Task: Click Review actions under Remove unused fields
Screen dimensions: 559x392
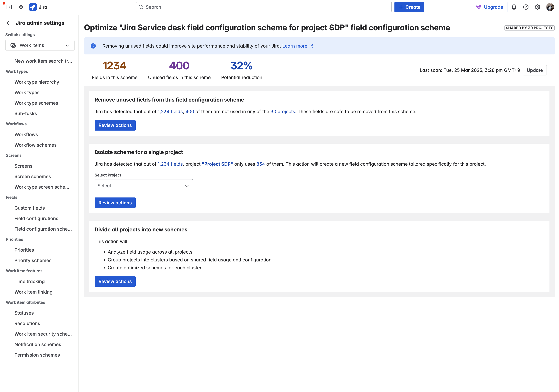Action: pos(115,125)
